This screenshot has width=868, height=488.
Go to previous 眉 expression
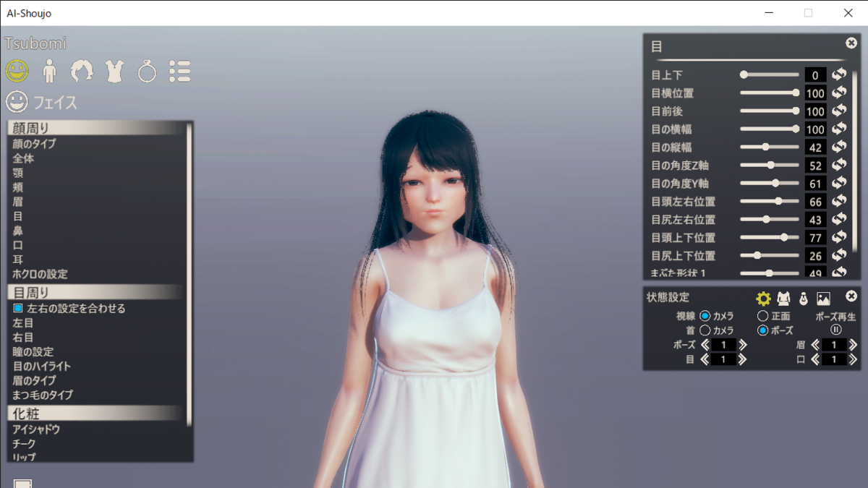pyautogui.click(x=815, y=345)
